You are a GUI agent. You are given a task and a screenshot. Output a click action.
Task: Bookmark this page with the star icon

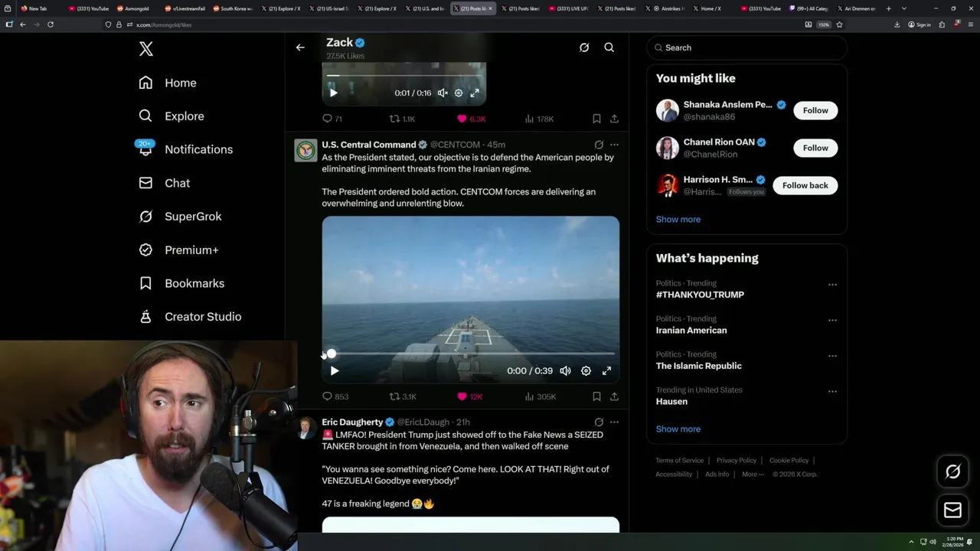[839, 24]
